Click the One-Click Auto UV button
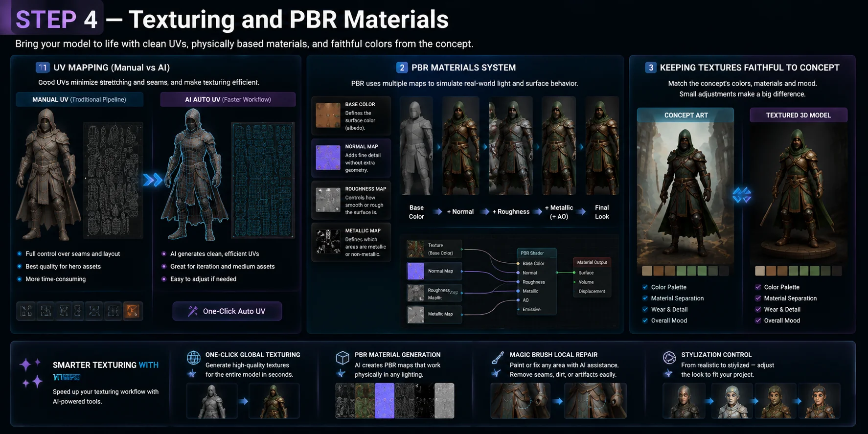The image size is (868, 434). [x=228, y=311]
